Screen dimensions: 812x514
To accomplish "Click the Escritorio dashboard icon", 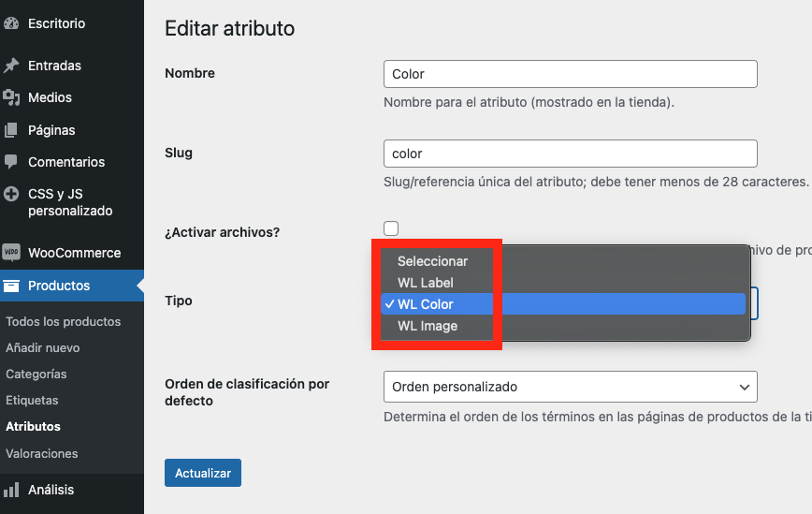I will pyautogui.click(x=11, y=23).
